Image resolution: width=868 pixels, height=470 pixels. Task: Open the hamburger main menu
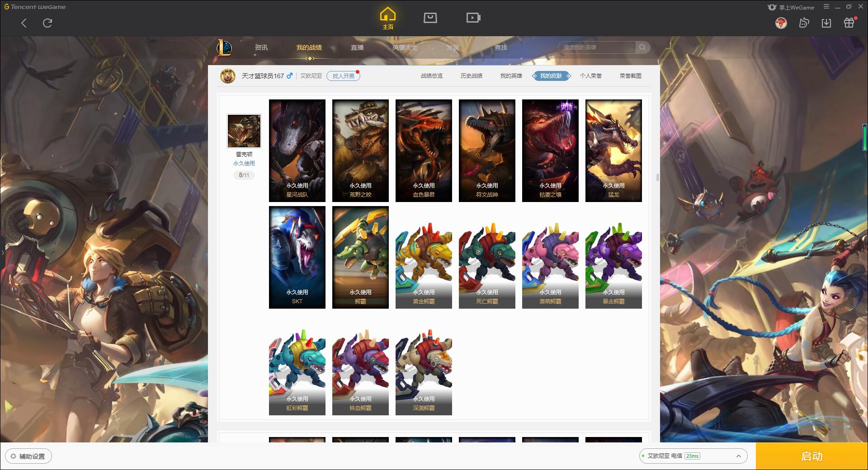tap(826, 7)
